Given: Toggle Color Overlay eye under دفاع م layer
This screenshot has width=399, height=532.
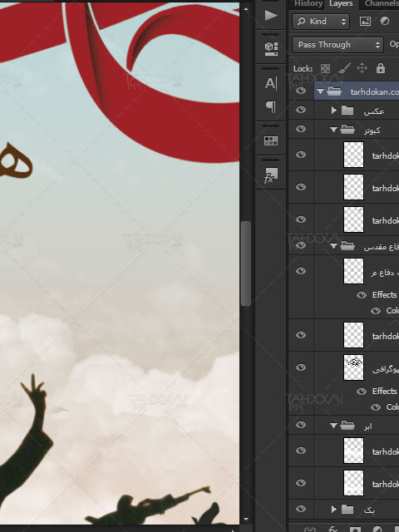Looking at the screenshot, I should click(375, 311).
